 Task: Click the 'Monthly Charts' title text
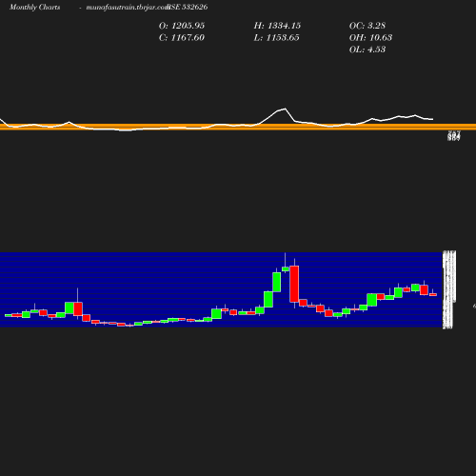pyautogui.click(x=34, y=7)
